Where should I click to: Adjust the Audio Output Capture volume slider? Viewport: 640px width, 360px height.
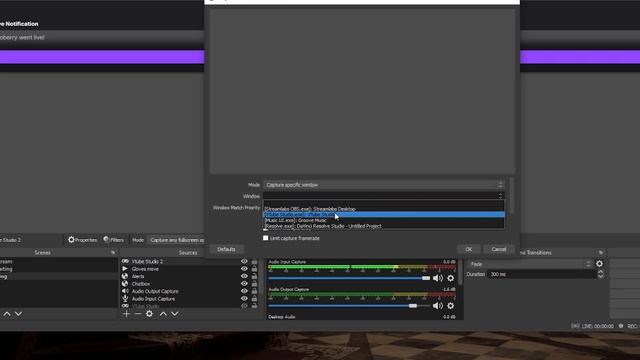click(x=349, y=305)
